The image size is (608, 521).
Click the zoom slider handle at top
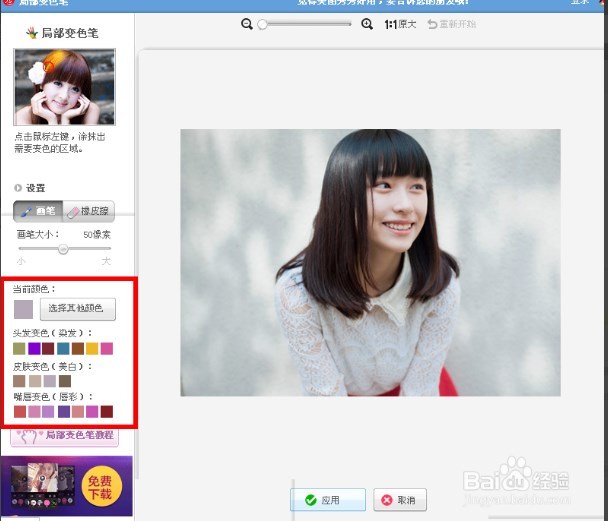click(x=262, y=24)
